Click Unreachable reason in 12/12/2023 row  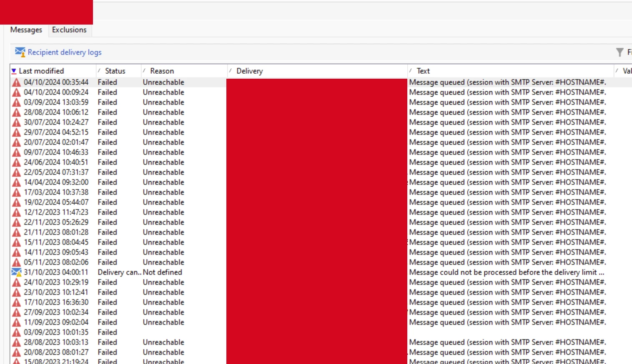click(x=163, y=212)
